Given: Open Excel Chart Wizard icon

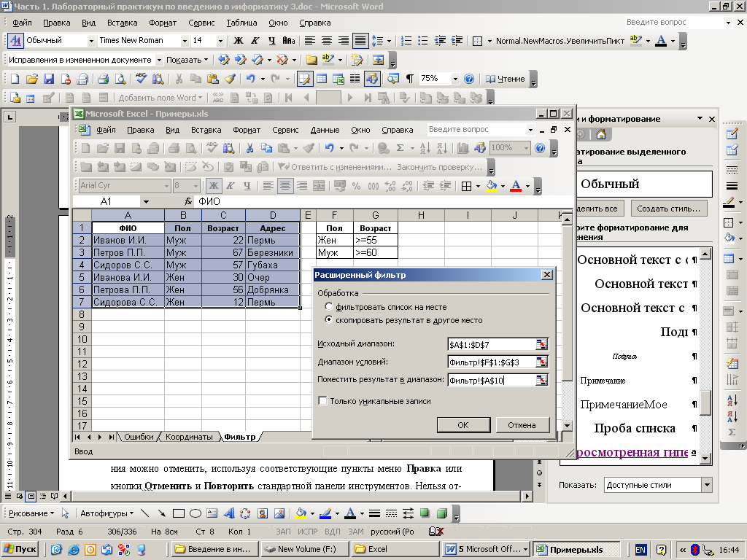Looking at the screenshot, I should click(x=462, y=148).
